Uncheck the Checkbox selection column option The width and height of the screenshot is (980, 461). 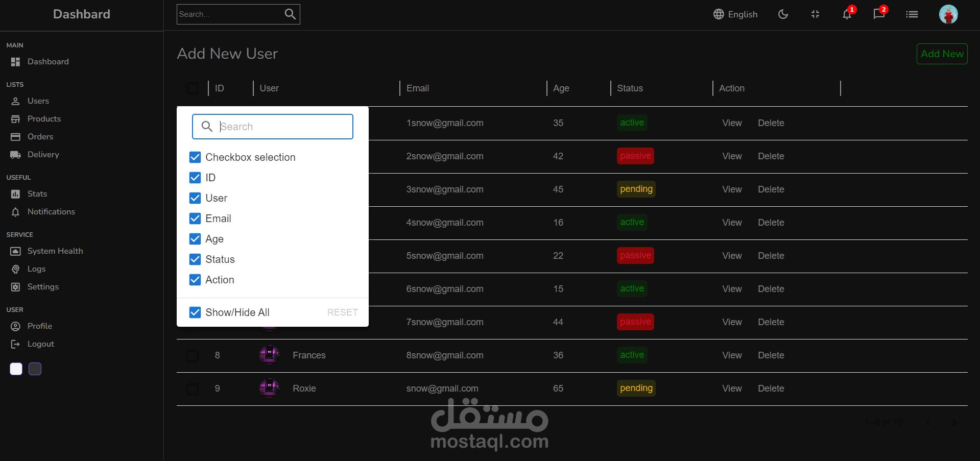(195, 157)
